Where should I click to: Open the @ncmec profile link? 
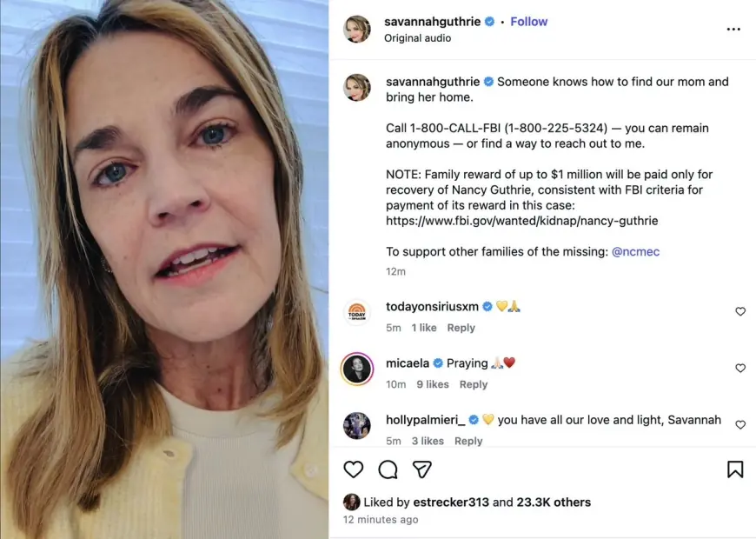point(638,251)
